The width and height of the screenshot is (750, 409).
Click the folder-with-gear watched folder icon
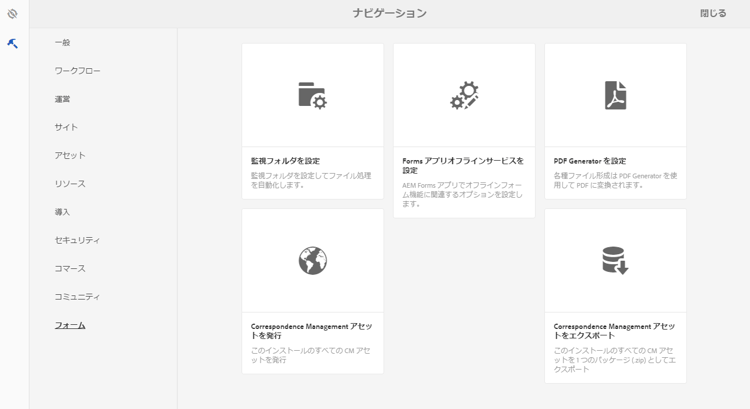click(312, 95)
